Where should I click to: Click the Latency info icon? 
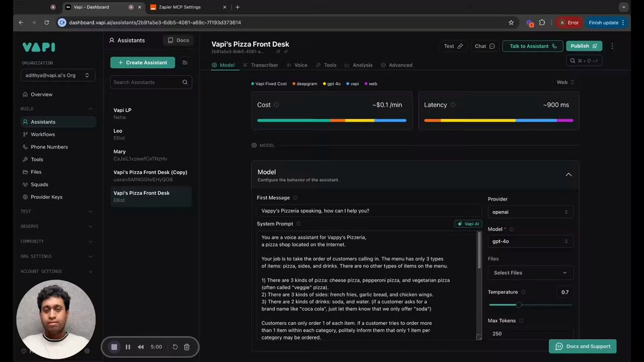tap(453, 105)
